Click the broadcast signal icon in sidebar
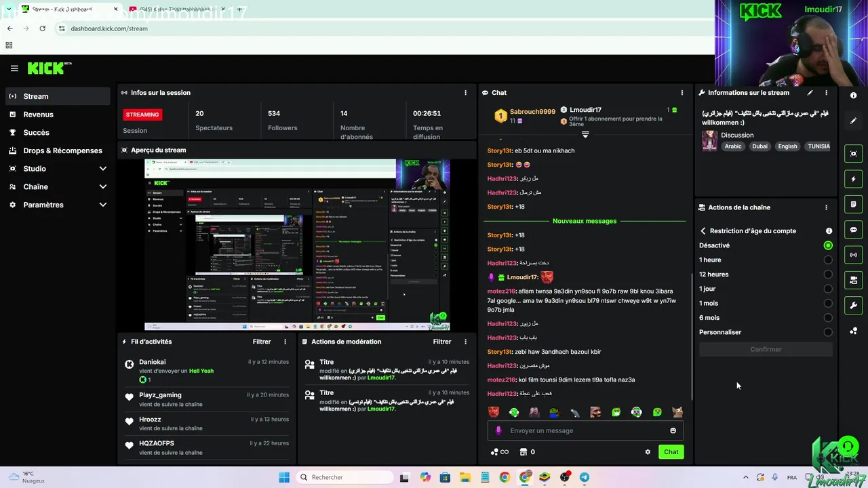Viewport: 868px width, 488px height. pyautogui.click(x=854, y=255)
